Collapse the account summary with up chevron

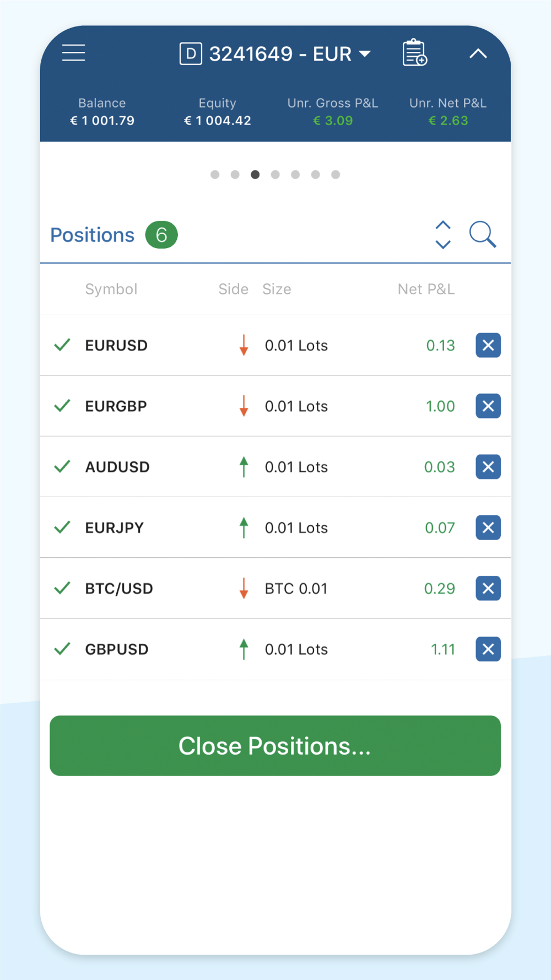click(x=478, y=53)
